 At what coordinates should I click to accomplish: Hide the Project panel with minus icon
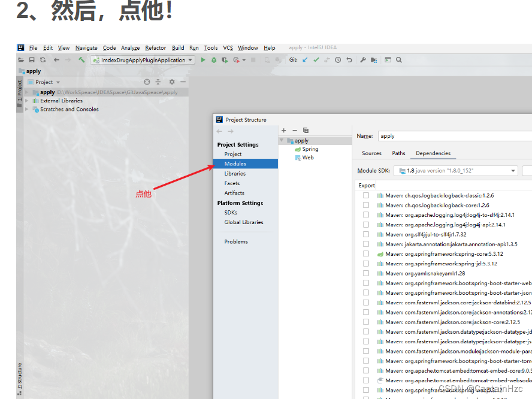183,81
